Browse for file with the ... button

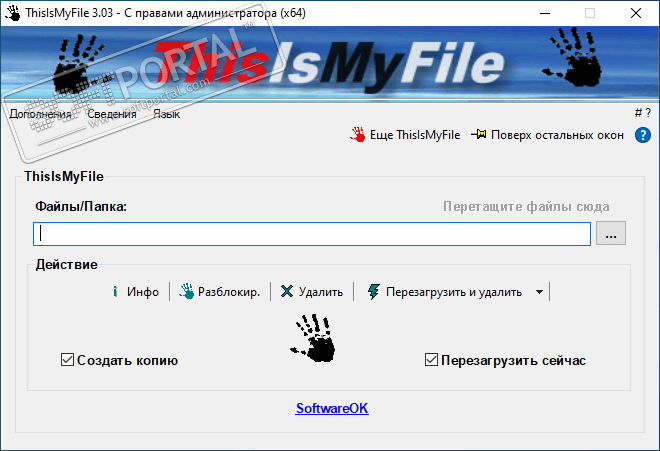[x=611, y=233]
